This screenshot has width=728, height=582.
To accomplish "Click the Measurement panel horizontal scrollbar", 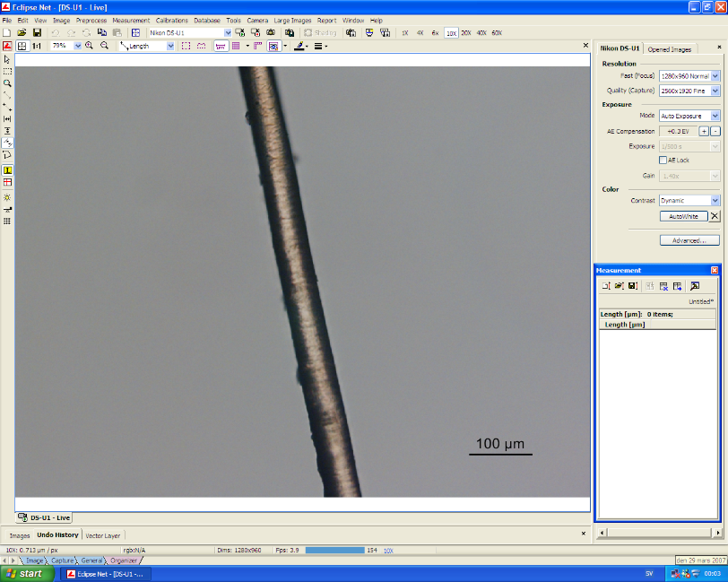I will click(660, 533).
